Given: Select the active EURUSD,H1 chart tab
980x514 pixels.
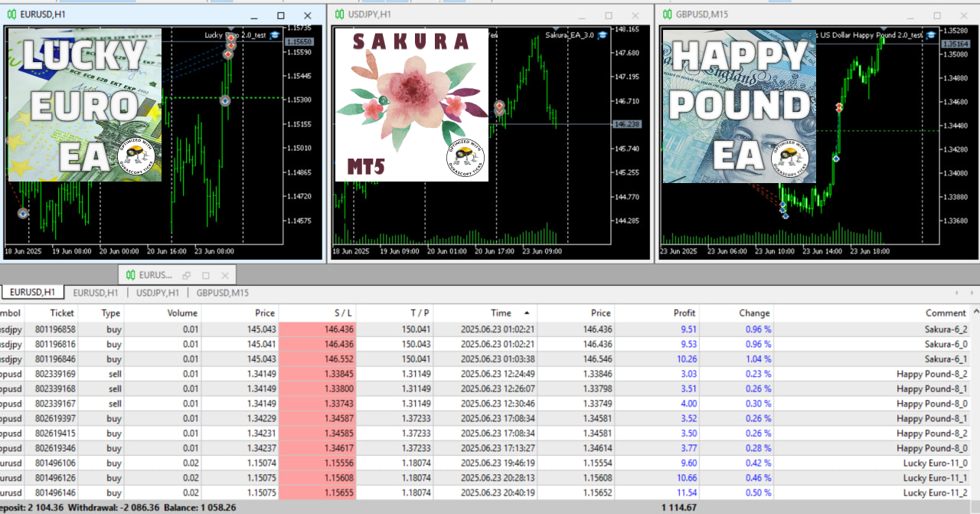Looking at the screenshot, I should click(32, 293).
